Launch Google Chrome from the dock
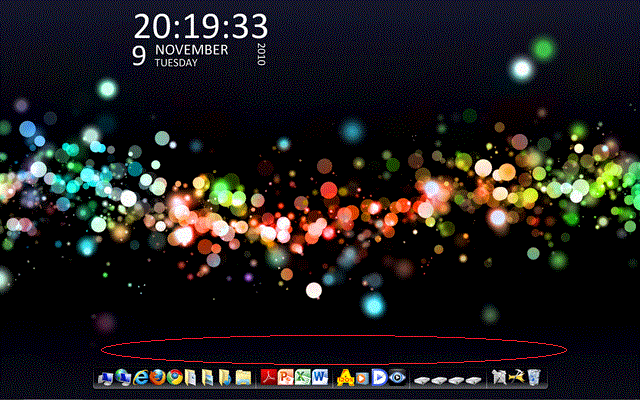 click(175, 378)
